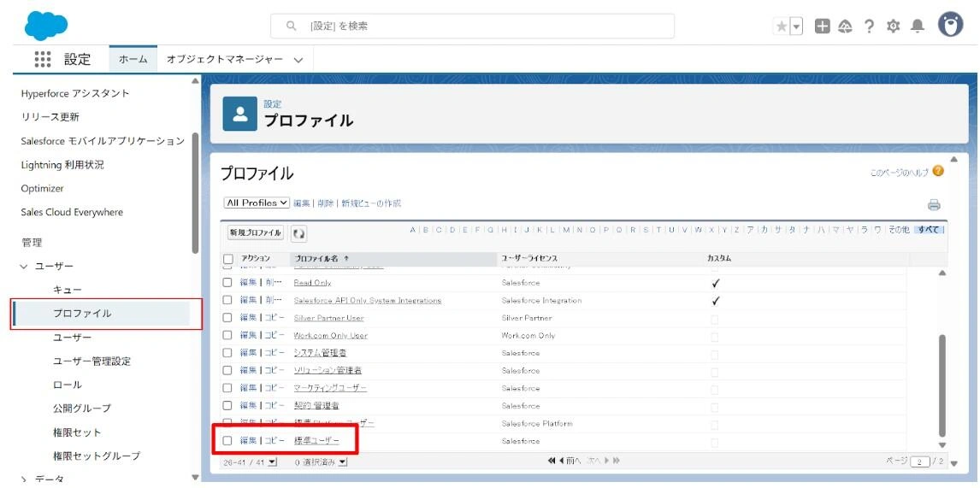Show all profiles with すべて filter
This screenshot has height=488, width=980.
pos(929,230)
